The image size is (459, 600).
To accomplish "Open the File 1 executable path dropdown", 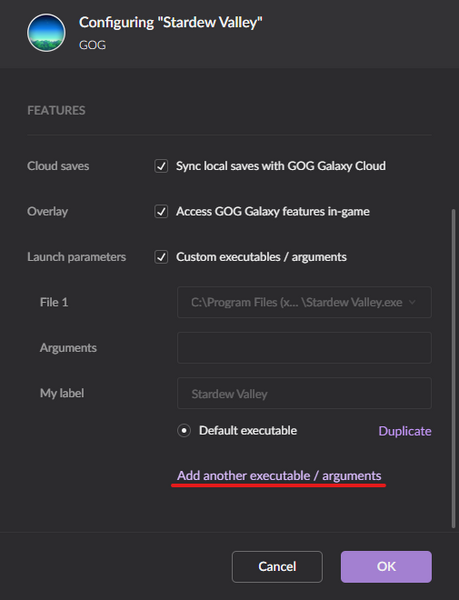I will click(x=304, y=302).
